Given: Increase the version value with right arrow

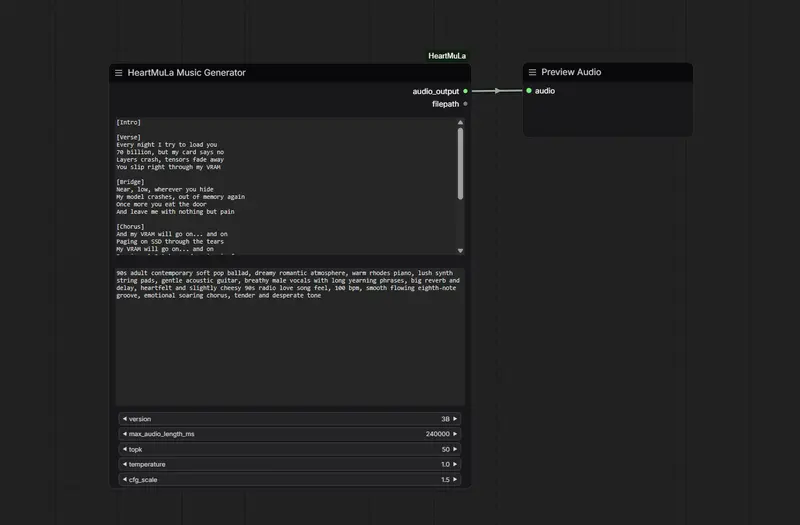Looking at the screenshot, I should pyautogui.click(x=455, y=419).
